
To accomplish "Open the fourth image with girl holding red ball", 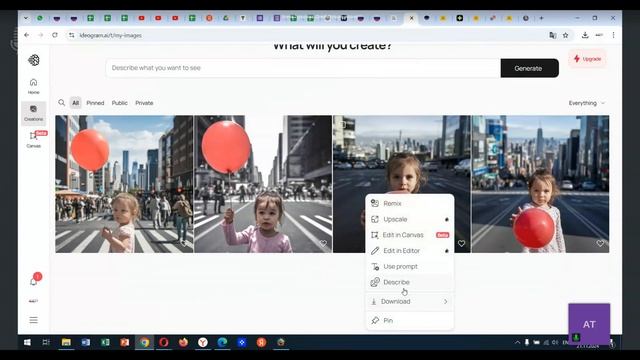I will point(540,184).
